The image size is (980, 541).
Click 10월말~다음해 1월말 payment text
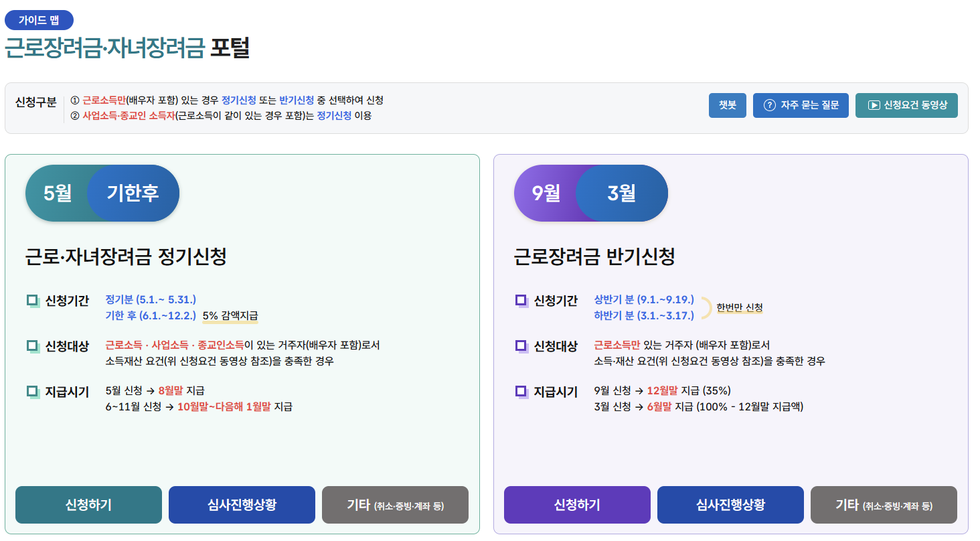click(x=224, y=406)
